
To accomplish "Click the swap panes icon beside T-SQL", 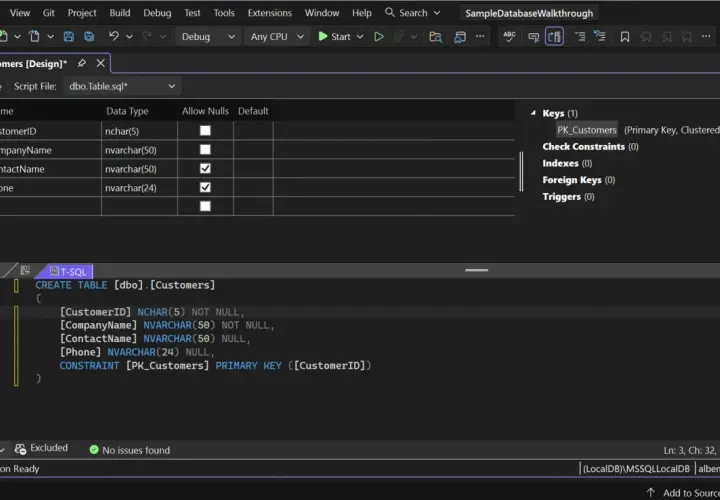I will click(25, 270).
